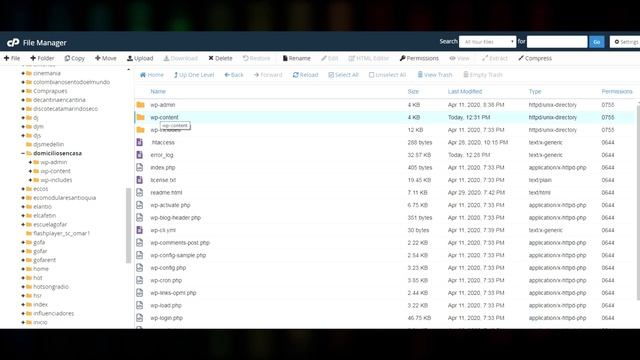Create a new folder with Folder button
Viewport: 640px width, 360px height.
(42, 58)
